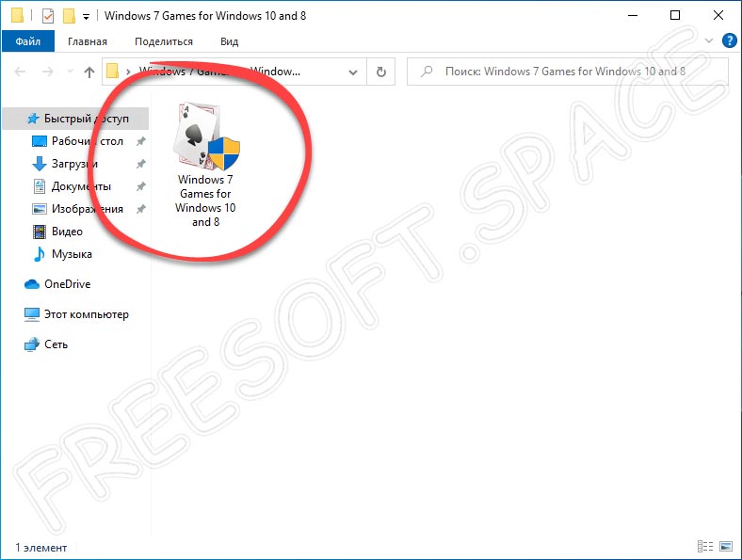Open OneDrive in navigation pane
The width and height of the screenshot is (742, 560).
click(57, 284)
